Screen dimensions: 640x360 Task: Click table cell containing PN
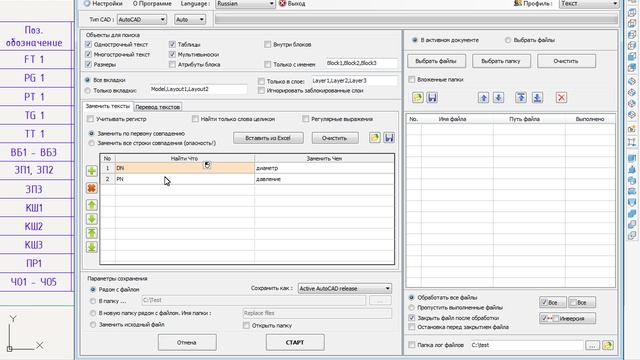click(185, 179)
